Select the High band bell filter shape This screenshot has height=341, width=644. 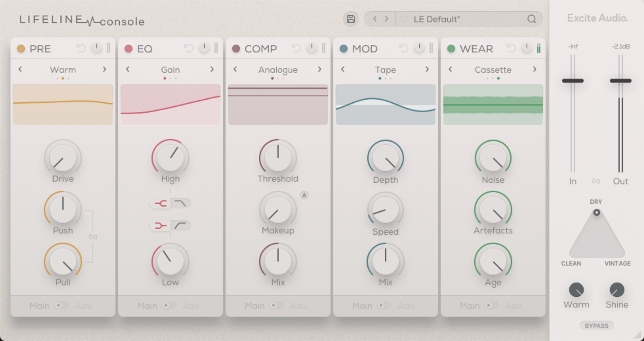160,203
